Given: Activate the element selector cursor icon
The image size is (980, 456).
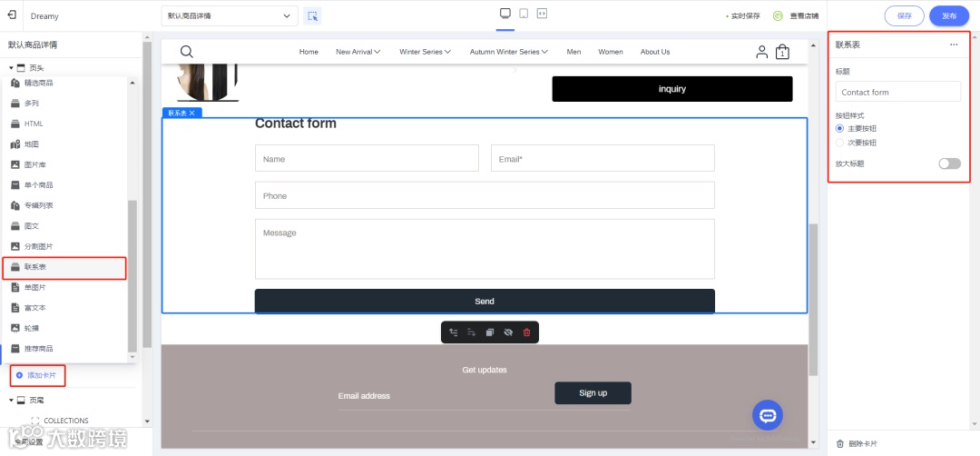Looking at the screenshot, I should pos(312,15).
